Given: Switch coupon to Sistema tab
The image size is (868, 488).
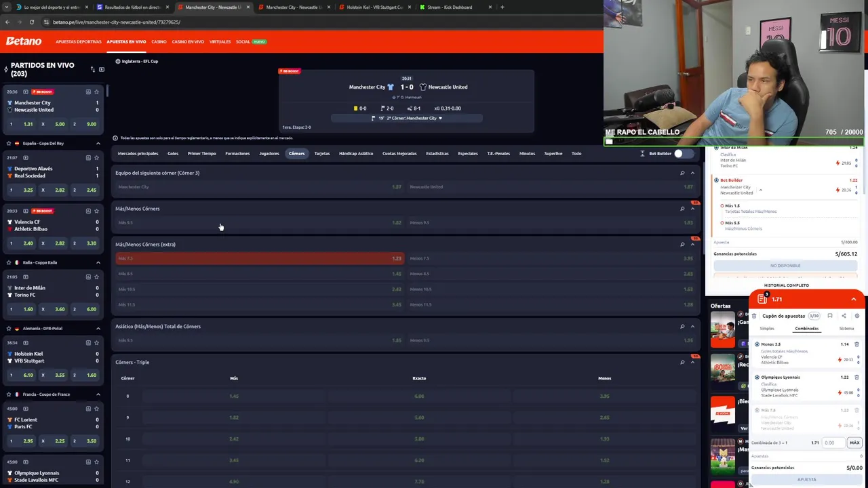Looking at the screenshot, I should point(847,328).
